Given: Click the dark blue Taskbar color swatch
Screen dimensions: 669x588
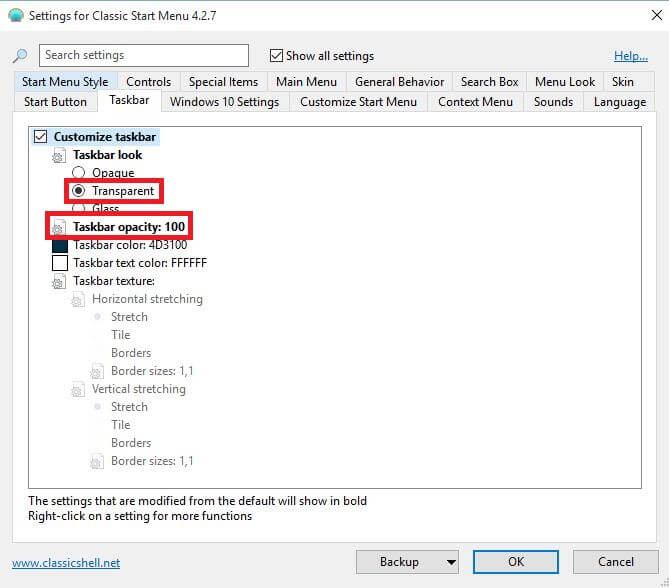Looking at the screenshot, I should 60,245.
